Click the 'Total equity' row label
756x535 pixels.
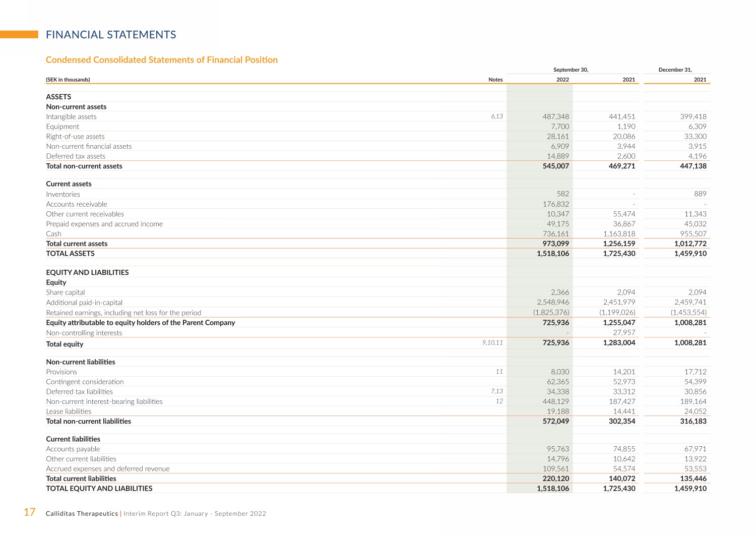65,344
